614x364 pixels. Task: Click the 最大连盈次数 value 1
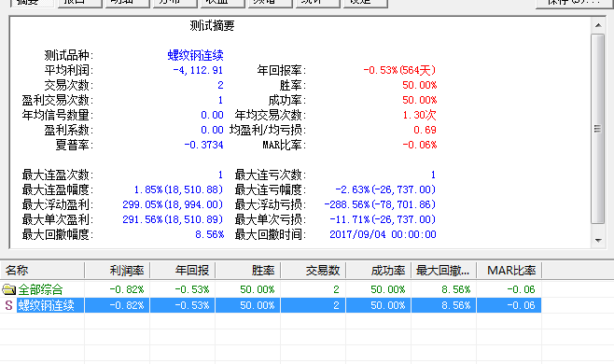pos(220,175)
